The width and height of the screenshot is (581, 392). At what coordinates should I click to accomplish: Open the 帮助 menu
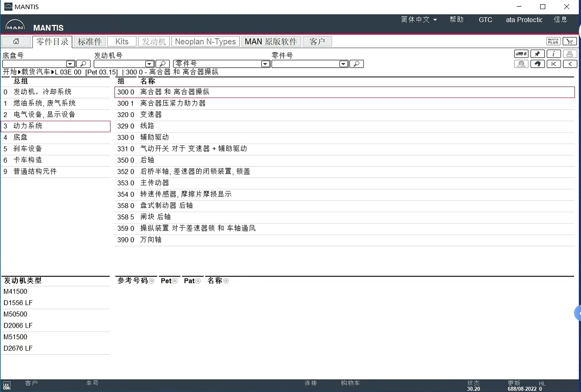(x=457, y=20)
